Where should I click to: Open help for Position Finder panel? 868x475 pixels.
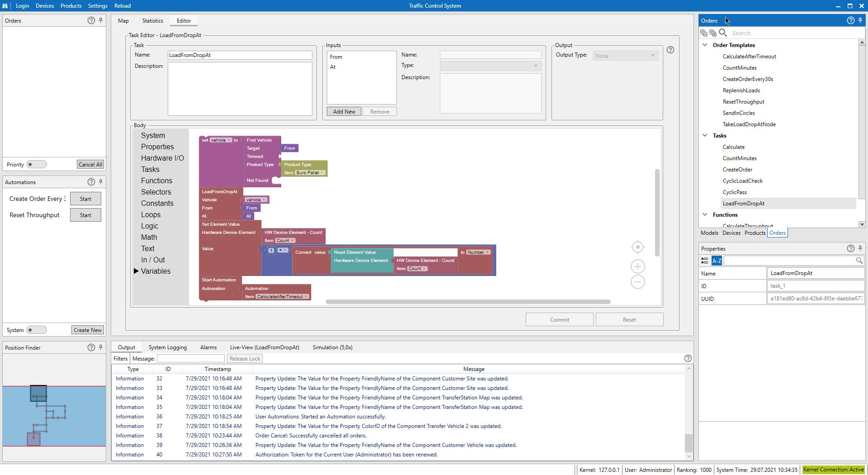click(91, 347)
